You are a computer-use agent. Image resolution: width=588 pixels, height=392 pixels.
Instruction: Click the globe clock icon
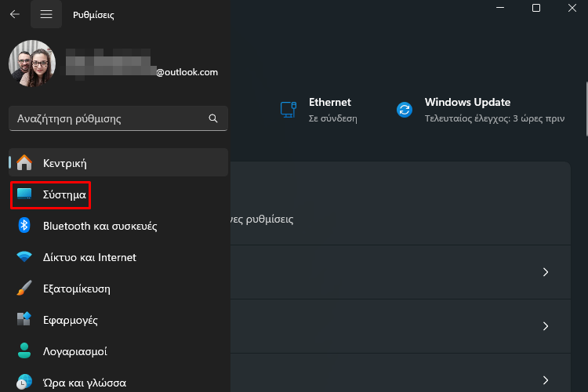[24, 382]
